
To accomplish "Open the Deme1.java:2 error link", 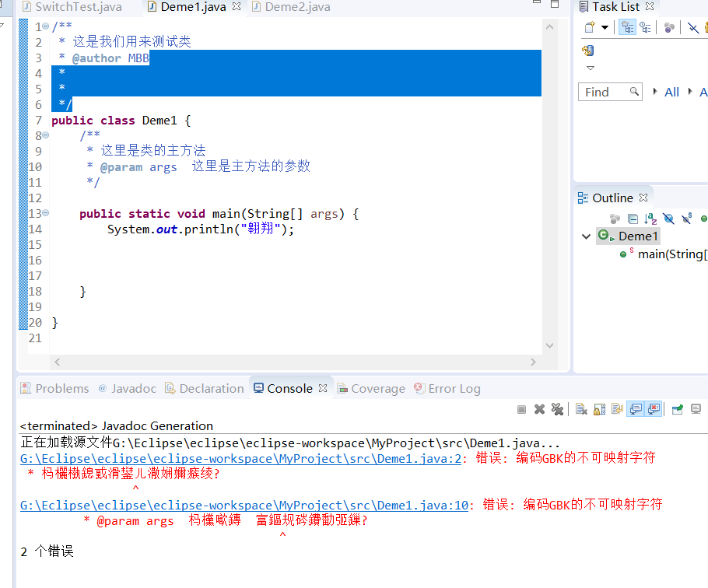I will tap(240, 458).
